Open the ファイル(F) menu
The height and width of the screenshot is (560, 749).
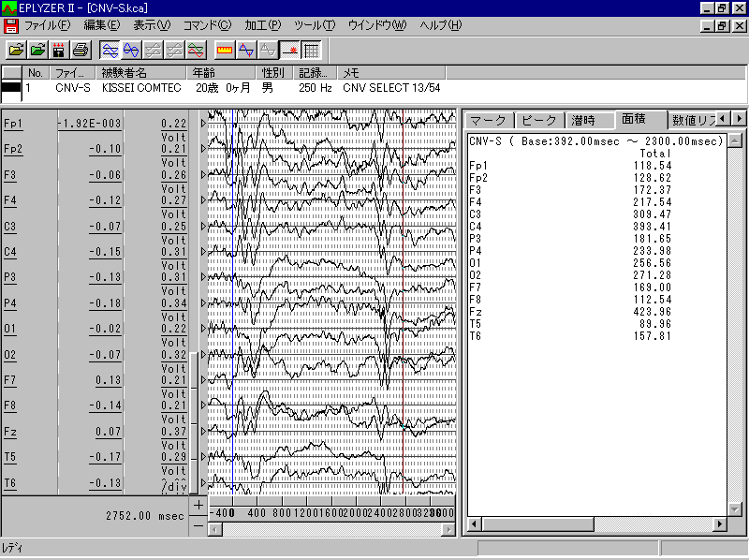pyautogui.click(x=47, y=24)
